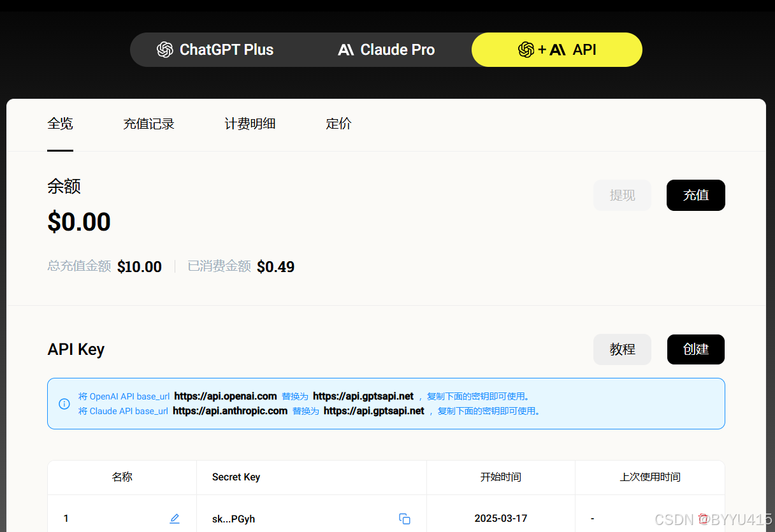
Task: Click the Anthropic logo in Claude Pro tab
Action: coord(346,50)
